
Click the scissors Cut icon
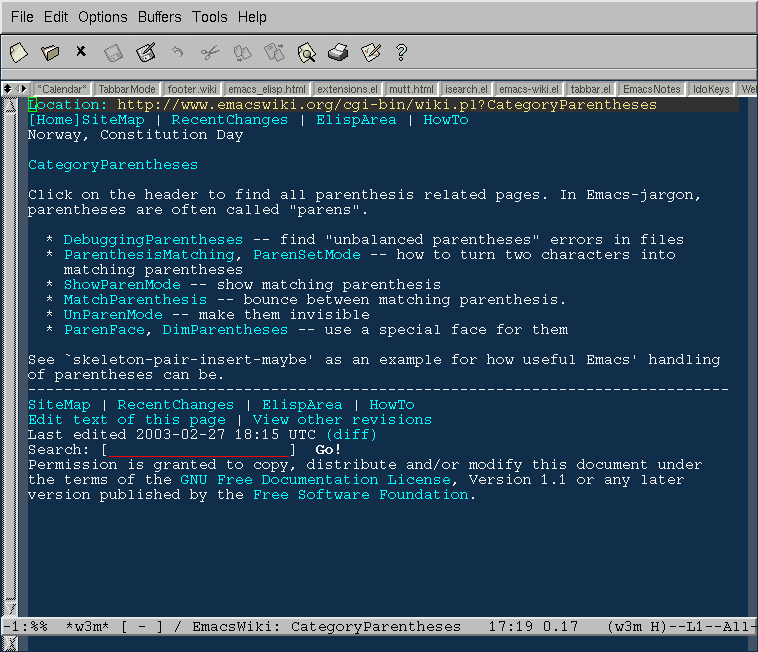(210, 52)
